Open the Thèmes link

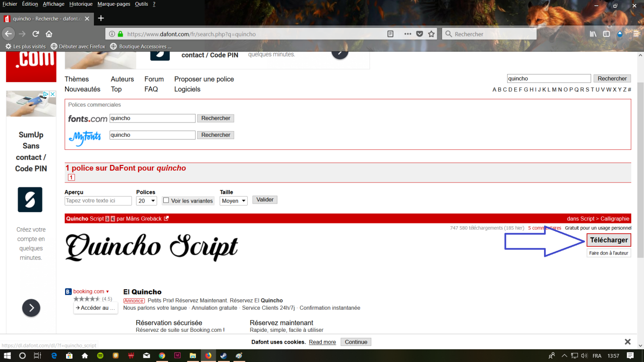point(76,79)
